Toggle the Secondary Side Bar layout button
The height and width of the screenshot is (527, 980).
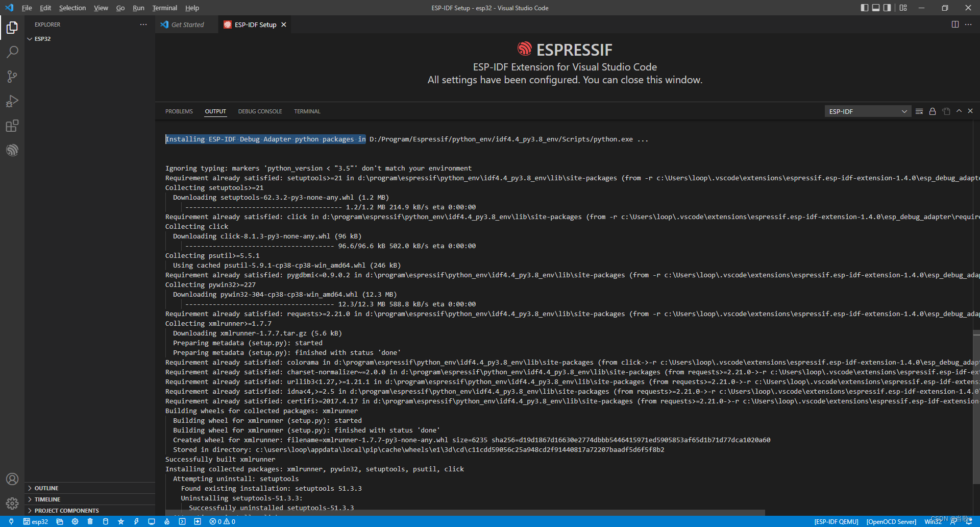[887, 8]
